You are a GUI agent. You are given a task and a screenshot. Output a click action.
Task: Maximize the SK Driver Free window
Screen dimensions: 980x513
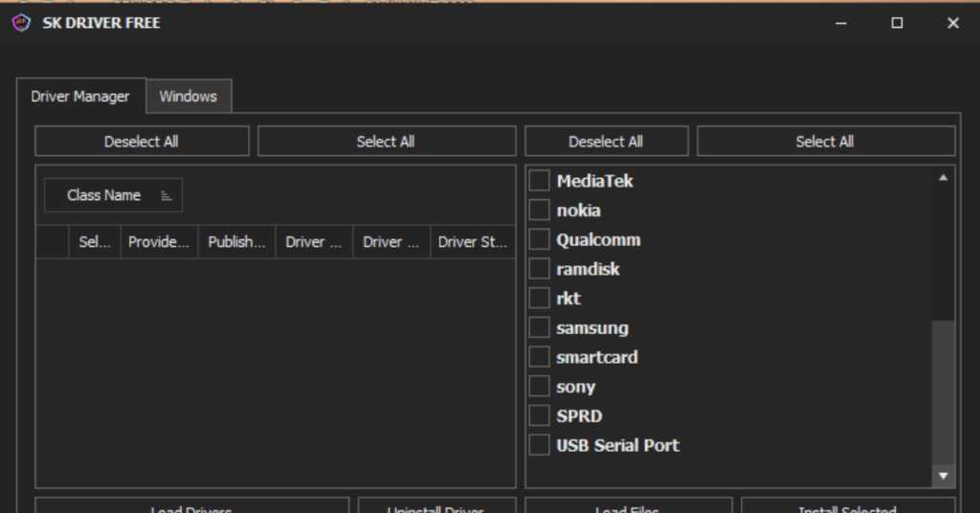pyautogui.click(x=897, y=23)
